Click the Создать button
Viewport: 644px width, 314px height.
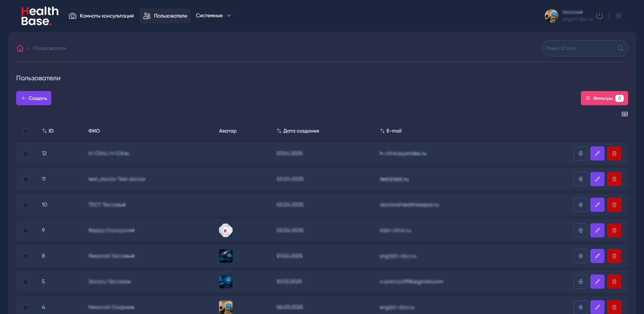tap(34, 98)
